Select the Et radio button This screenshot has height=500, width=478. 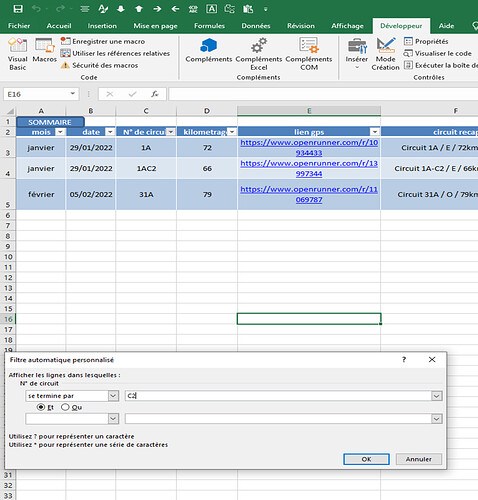41,407
